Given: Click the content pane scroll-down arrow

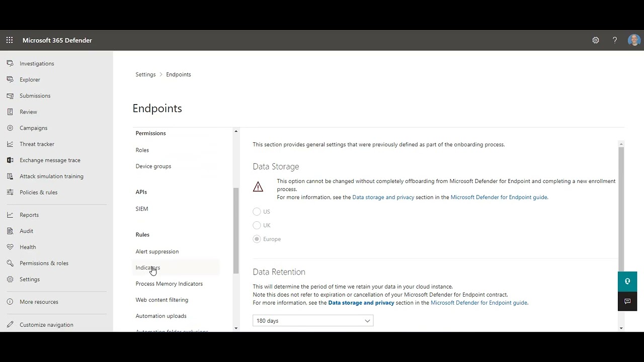Looking at the screenshot, I should pyautogui.click(x=621, y=328).
